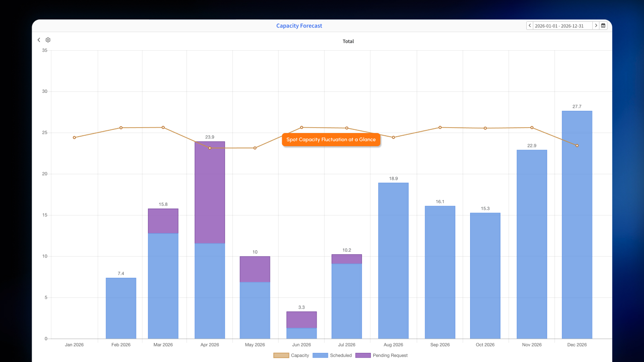Select the Aug 2026 scheduled bar
The height and width of the screenshot is (362, 644).
pyautogui.click(x=394, y=261)
